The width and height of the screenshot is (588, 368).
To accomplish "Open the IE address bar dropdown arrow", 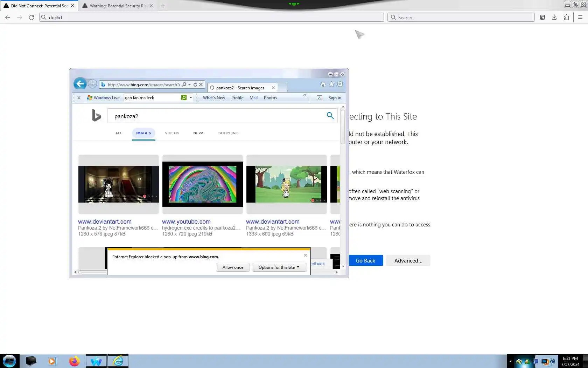I will point(189,84).
